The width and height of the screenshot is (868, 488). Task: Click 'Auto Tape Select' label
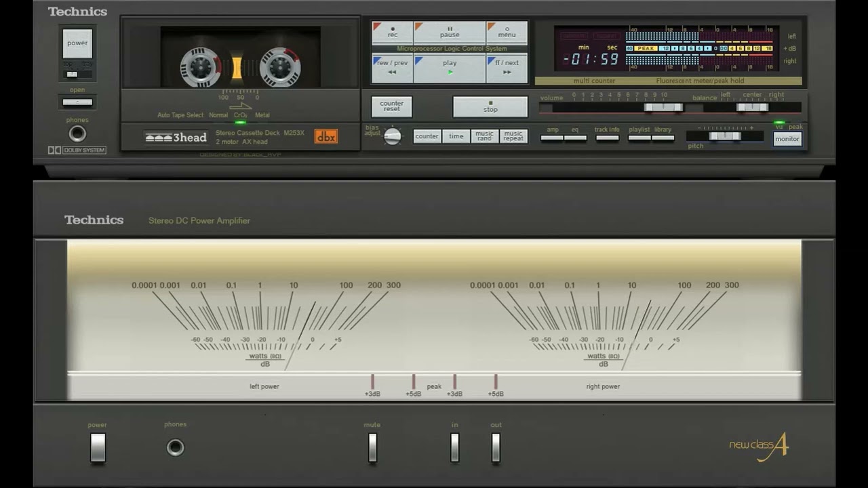180,115
